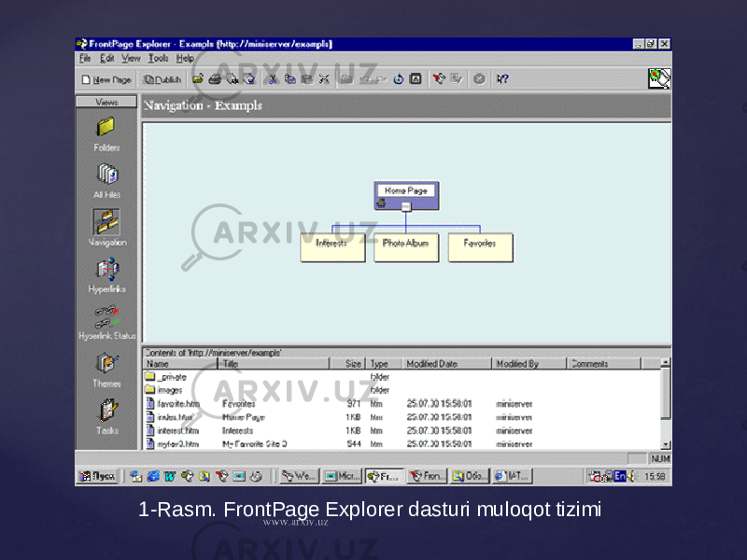Click the Print toolbar icon
This screenshot has width=747, height=560.
tap(215, 79)
